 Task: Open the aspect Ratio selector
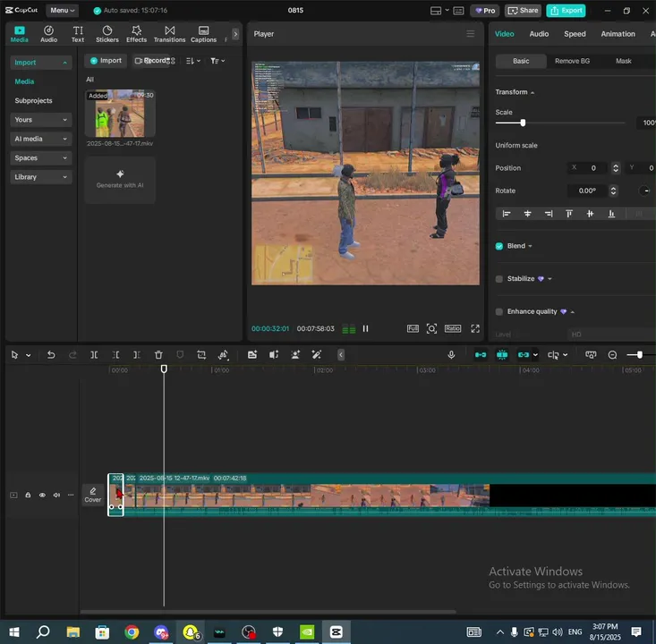(x=453, y=328)
